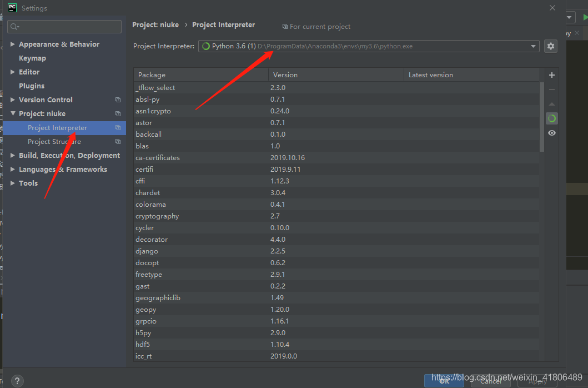Select Project Structure in the tree
Image resolution: width=588 pixels, height=388 pixels.
(54, 142)
